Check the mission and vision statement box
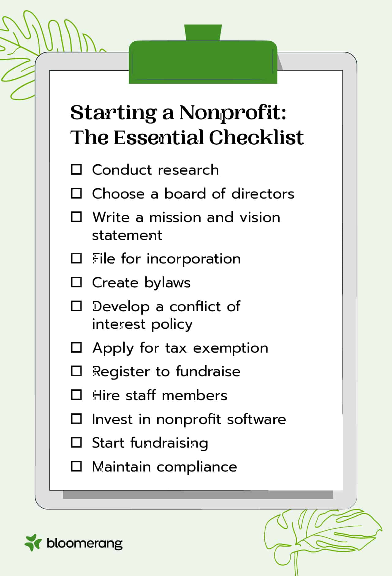392x576 pixels. coord(76,217)
